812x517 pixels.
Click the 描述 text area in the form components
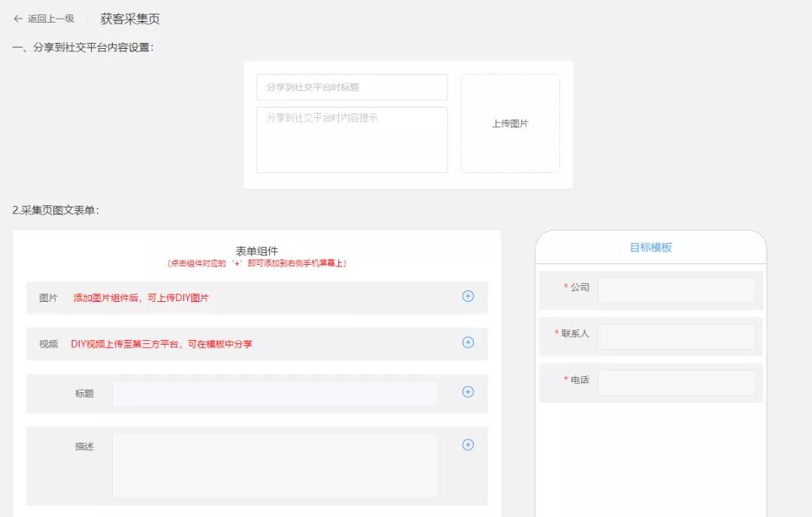(274, 466)
